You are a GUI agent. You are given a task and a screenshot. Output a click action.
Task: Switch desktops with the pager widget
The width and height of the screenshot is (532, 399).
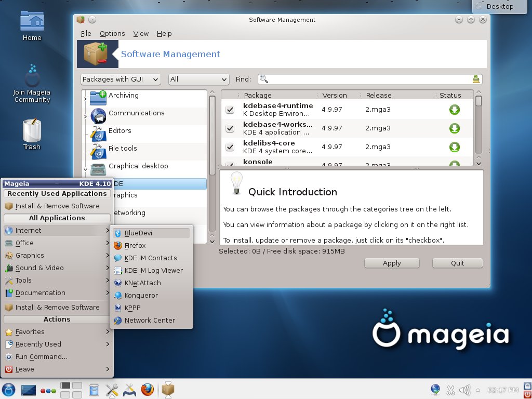coord(71,390)
